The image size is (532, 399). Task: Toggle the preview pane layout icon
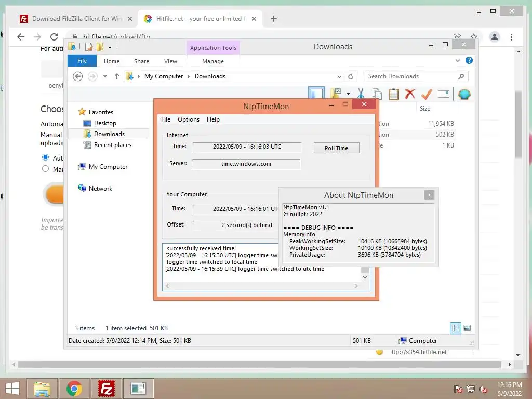coord(316,93)
